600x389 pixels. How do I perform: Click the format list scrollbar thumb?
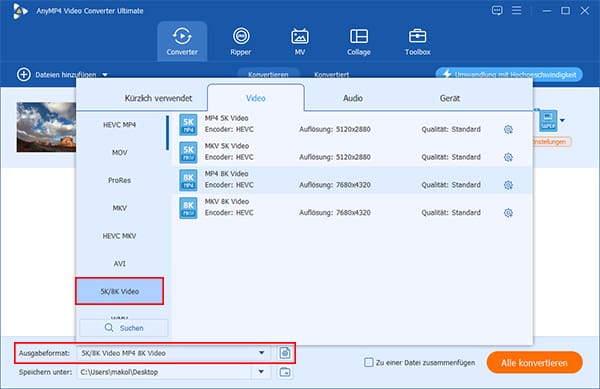(167, 132)
